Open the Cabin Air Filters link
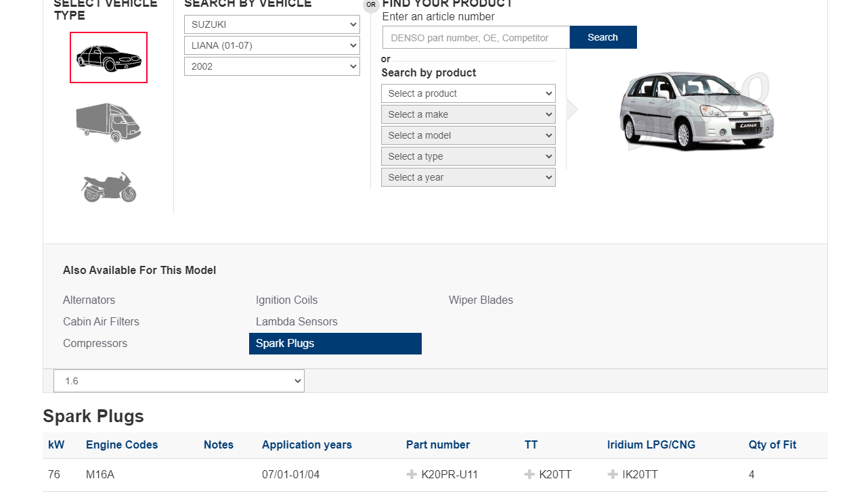 point(101,321)
